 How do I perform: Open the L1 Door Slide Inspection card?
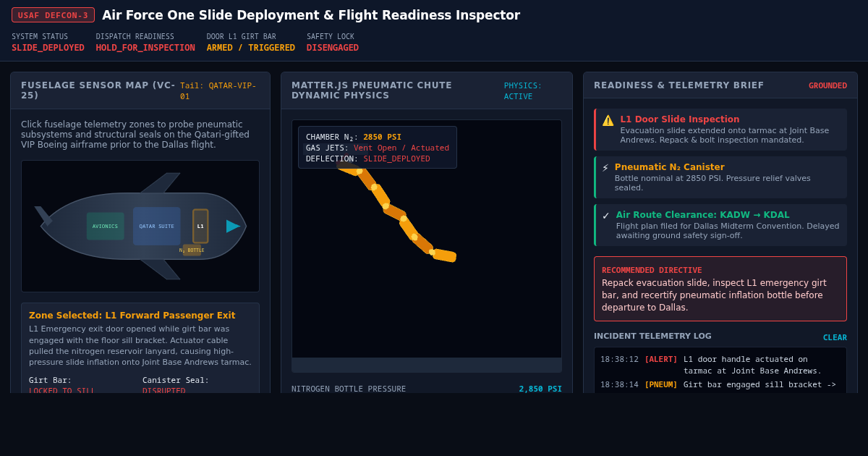pos(720,130)
